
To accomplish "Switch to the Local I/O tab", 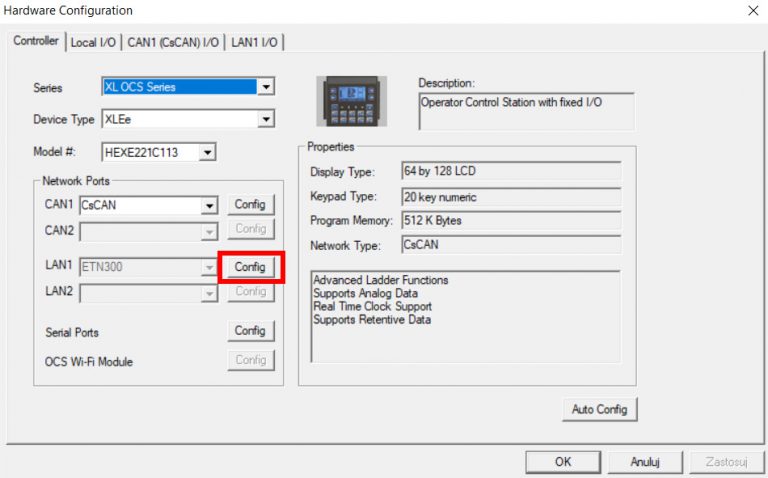I will click(x=95, y=42).
